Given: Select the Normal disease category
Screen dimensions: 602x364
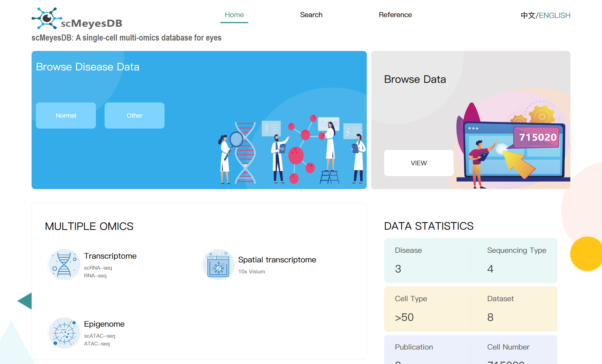Looking at the screenshot, I should click(x=65, y=115).
